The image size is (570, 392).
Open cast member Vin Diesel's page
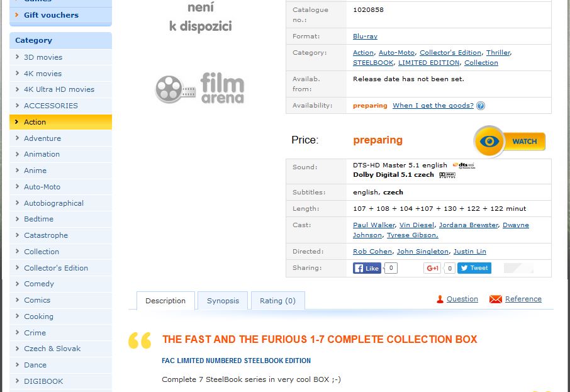tap(416, 225)
